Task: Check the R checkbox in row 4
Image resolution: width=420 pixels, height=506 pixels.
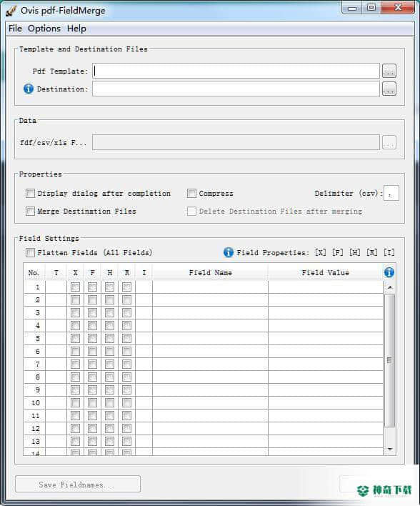Action: click(126, 326)
